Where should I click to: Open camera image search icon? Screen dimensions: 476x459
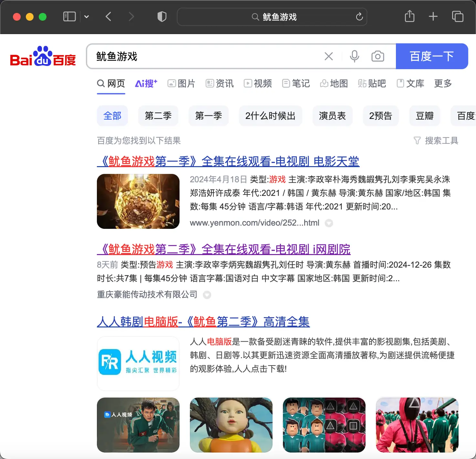tap(378, 56)
